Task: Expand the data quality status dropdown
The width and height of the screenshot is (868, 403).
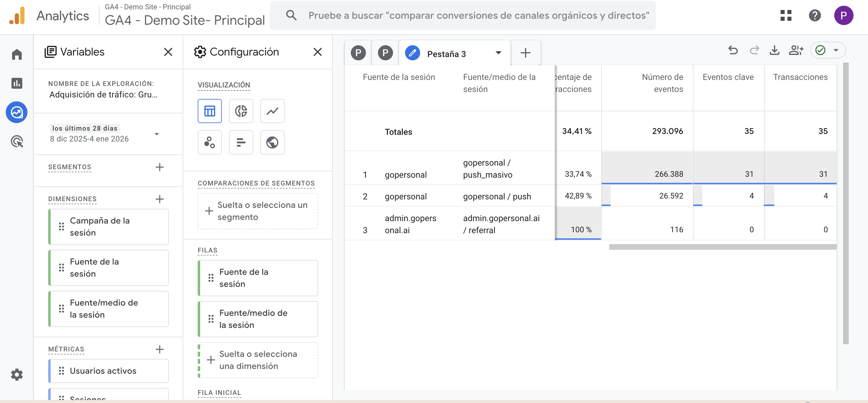Action: pos(836,50)
